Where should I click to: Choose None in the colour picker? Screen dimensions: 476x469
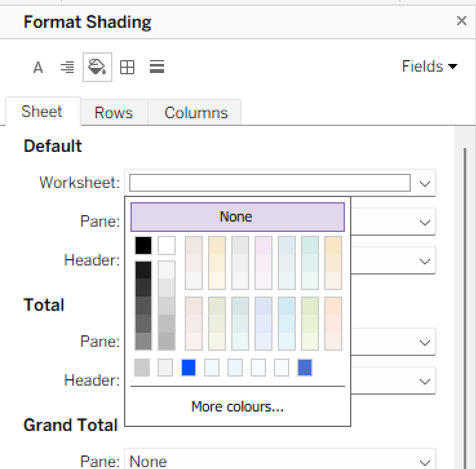click(x=238, y=217)
